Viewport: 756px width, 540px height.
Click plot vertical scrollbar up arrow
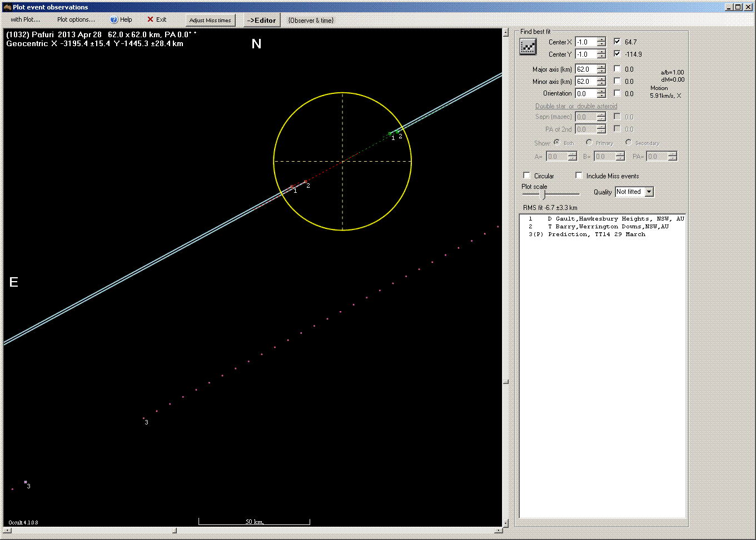point(506,33)
